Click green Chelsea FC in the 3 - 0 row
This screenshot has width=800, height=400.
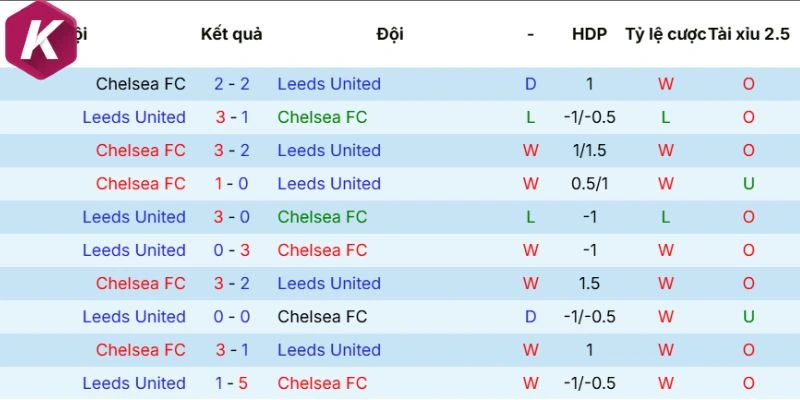tap(322, 217)
